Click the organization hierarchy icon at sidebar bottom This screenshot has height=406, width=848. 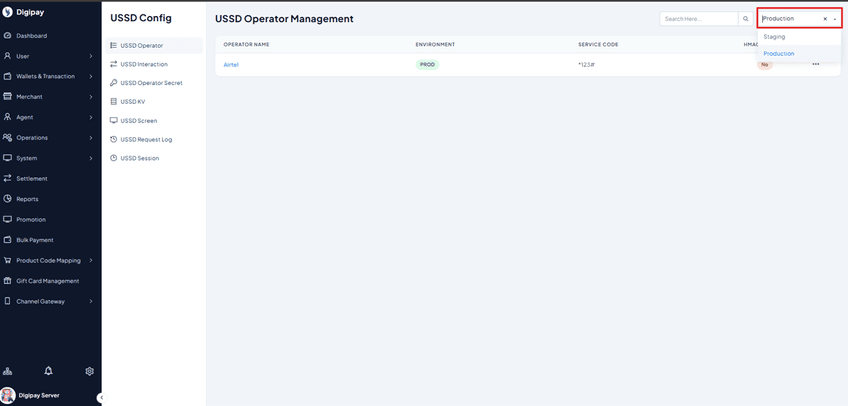8,371
